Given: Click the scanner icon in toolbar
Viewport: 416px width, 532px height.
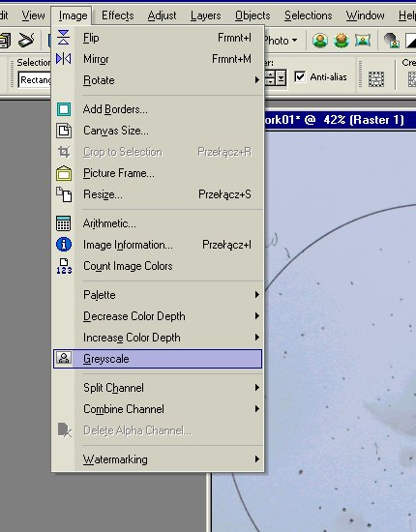Looking at the screenshot, I should point(26,40).
